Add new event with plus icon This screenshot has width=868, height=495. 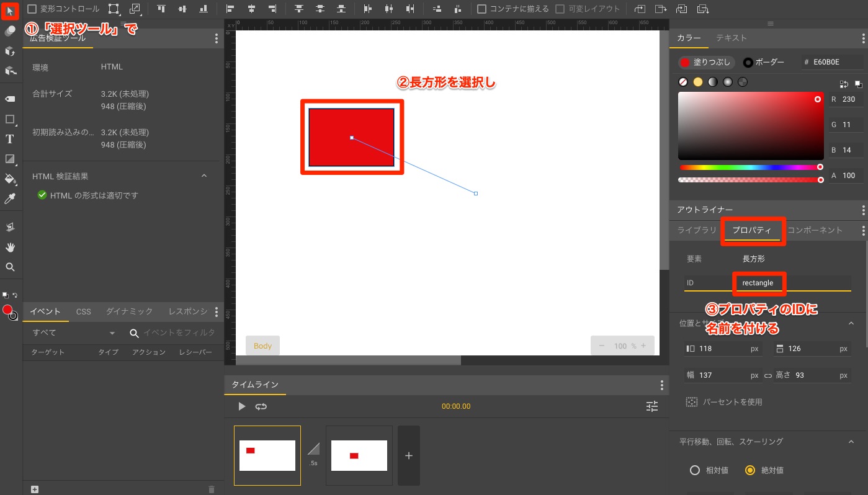point(35,489)
